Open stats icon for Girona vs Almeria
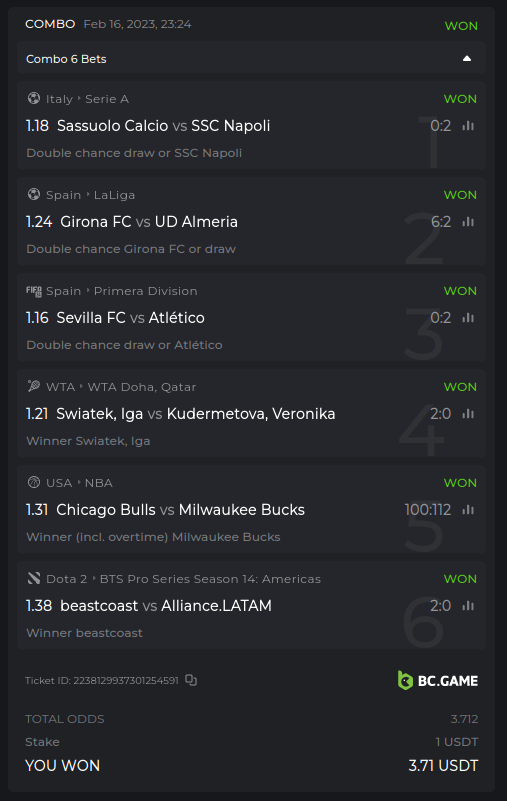The width and height of the screenshot is (507, 801). pos(468,222)
